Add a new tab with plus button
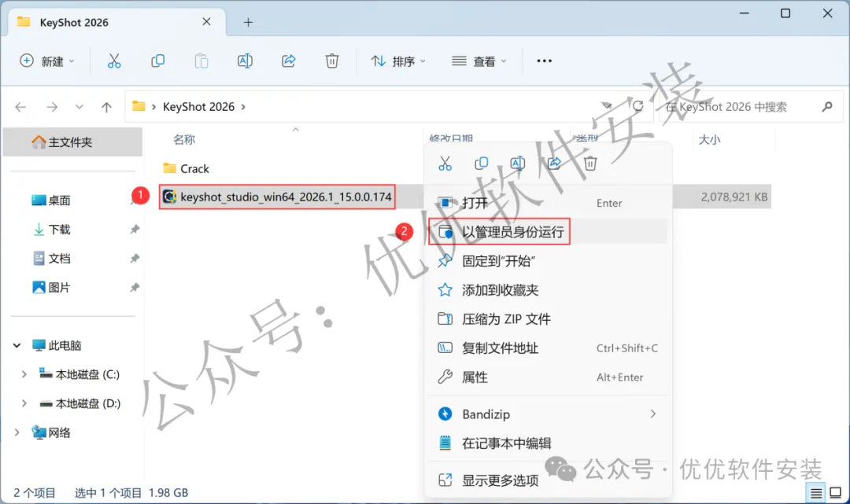This screenshot has height=504, width=850. click(x=248, y=22)
